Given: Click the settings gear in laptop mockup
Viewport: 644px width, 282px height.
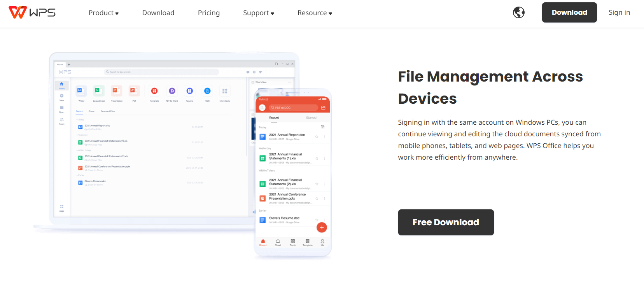Looking at the screenshot, I should 254,72.
